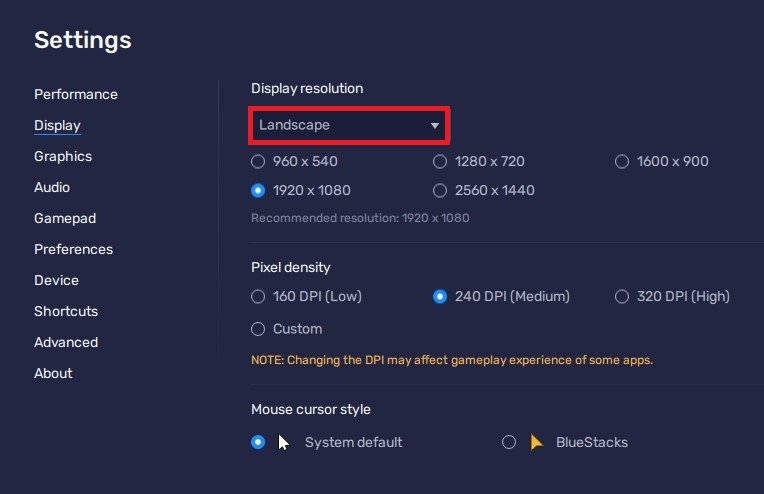Navigate to the Preferences section
This screenshot has height=494, width=764.
coord(73,249)
